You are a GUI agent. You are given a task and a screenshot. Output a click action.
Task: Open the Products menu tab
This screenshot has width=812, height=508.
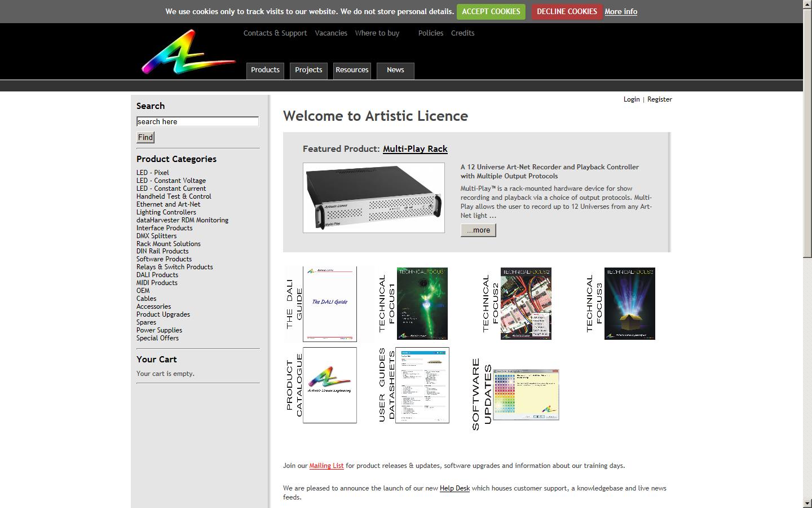point(265,70)
